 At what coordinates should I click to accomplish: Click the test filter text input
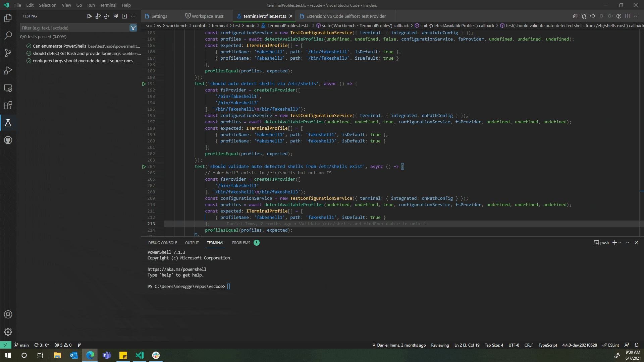[74, 28]
